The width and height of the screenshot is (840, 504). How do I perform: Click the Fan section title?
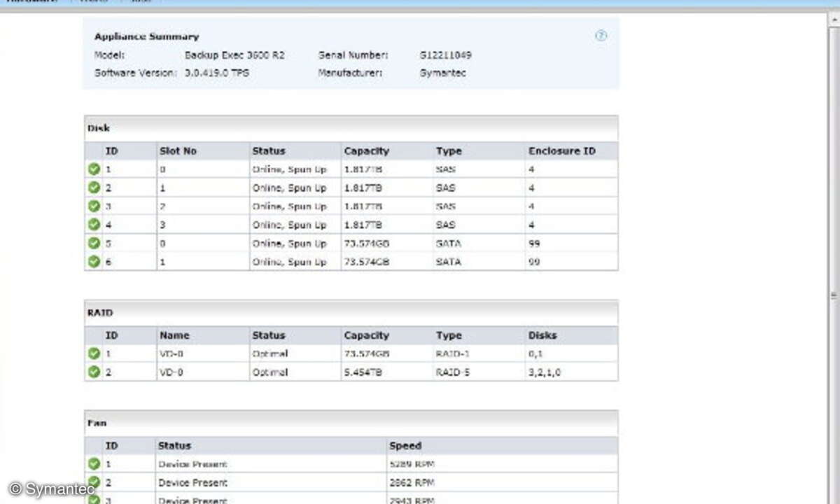(x=97, y=423)
